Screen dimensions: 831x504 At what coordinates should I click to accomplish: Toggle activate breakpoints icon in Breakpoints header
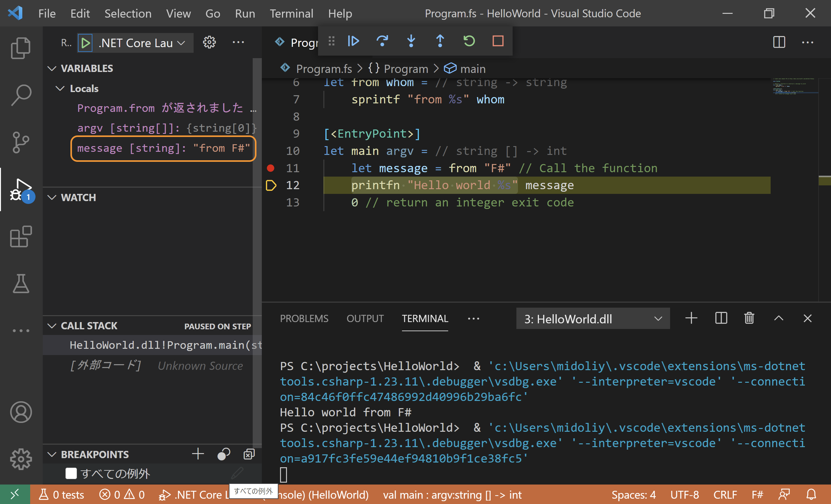pyautogui.click(x=223, y=454)
